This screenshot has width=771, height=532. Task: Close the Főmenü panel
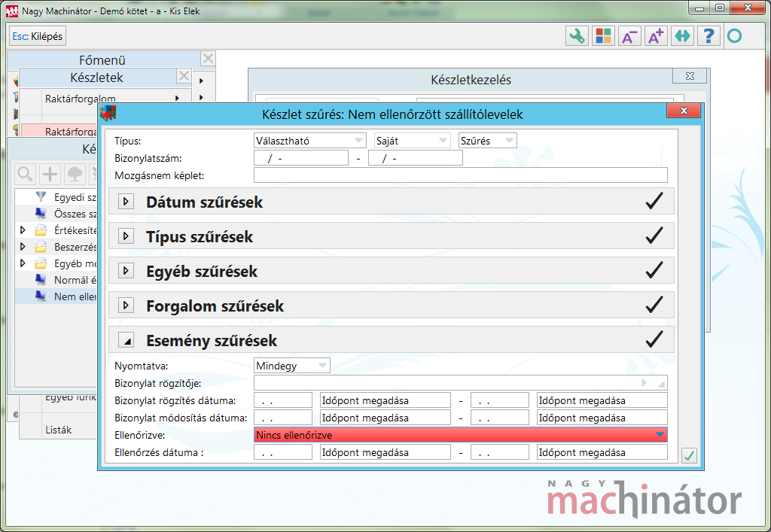(208, 59)
